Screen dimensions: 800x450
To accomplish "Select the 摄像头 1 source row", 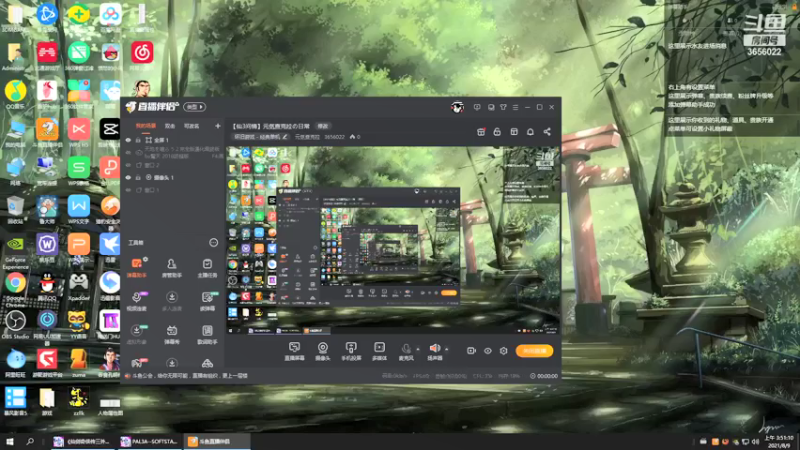I will tap(172, 178).
